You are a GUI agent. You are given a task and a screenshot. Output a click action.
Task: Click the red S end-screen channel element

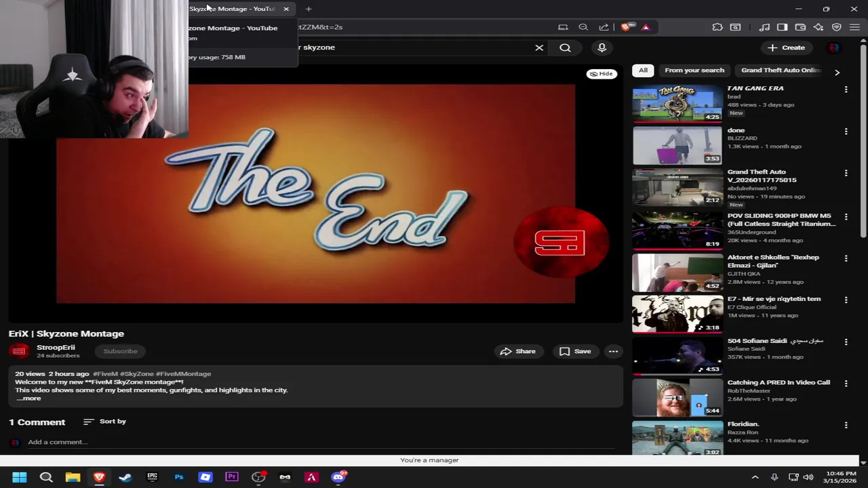[561, 243]
